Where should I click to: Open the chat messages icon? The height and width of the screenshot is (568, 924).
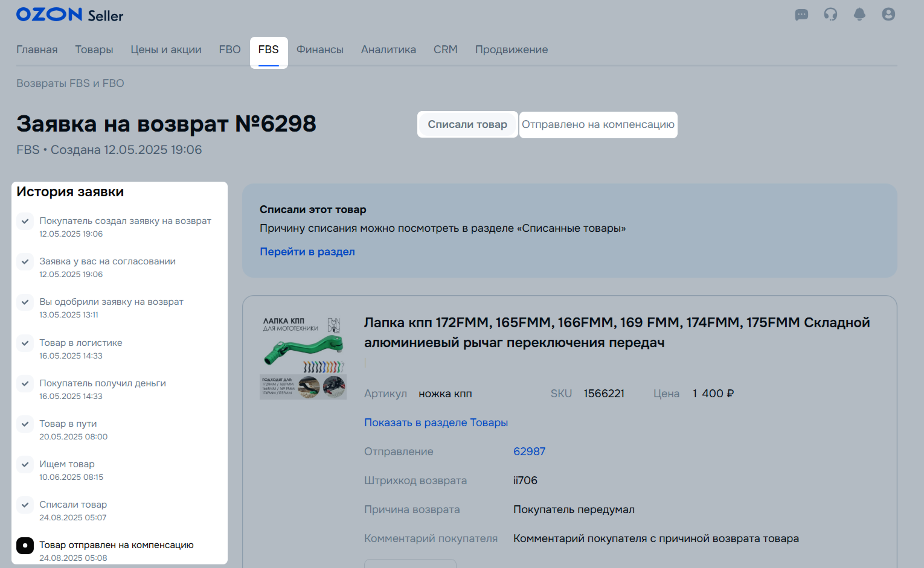[x=801, y=15]
